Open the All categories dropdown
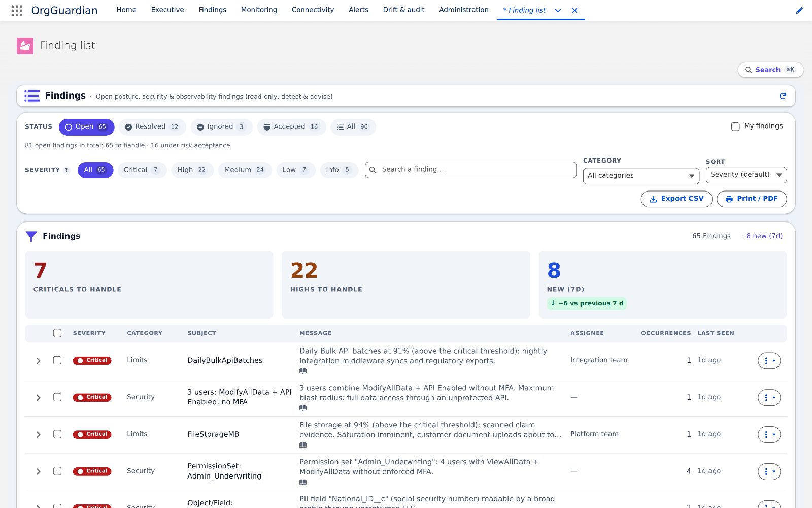 (641, 176)
